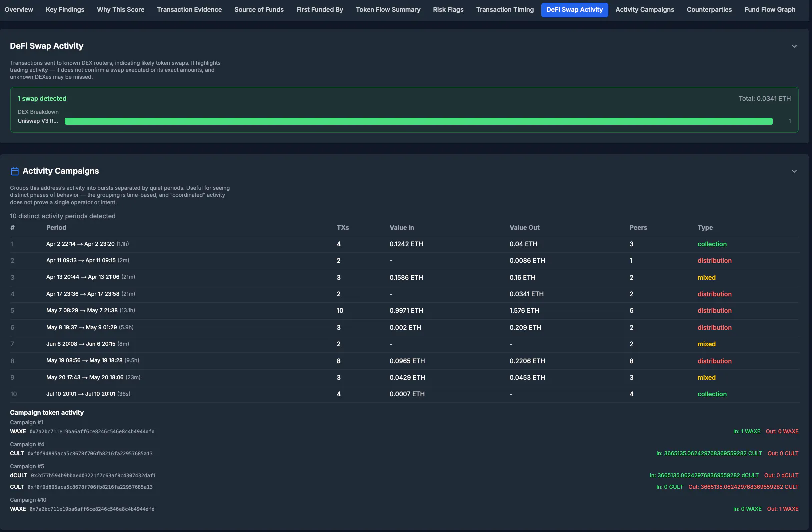812x532 pixels.
Task: Open the Token Flow Summary tab
Action: tap(388, 10)
